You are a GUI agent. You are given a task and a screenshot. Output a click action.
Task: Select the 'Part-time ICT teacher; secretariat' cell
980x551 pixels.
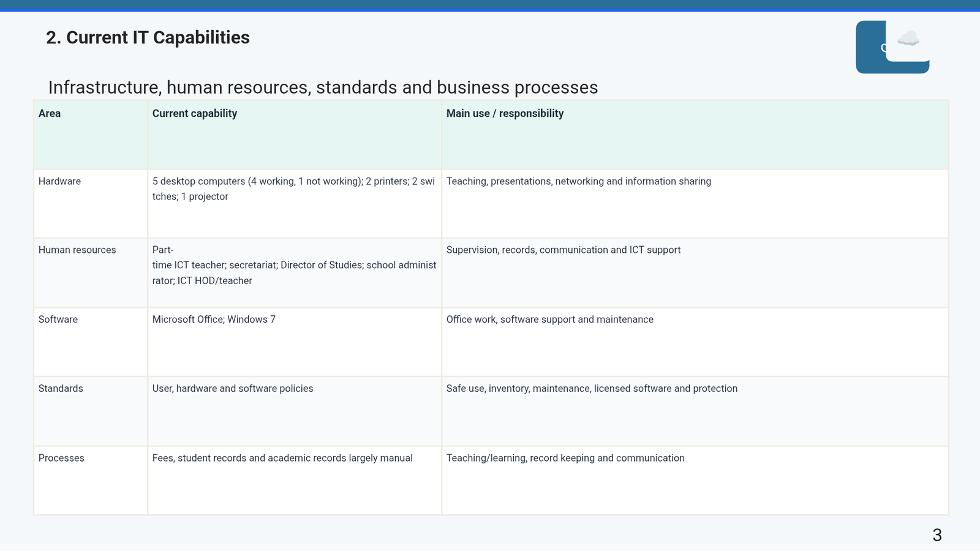pos(295,273)
